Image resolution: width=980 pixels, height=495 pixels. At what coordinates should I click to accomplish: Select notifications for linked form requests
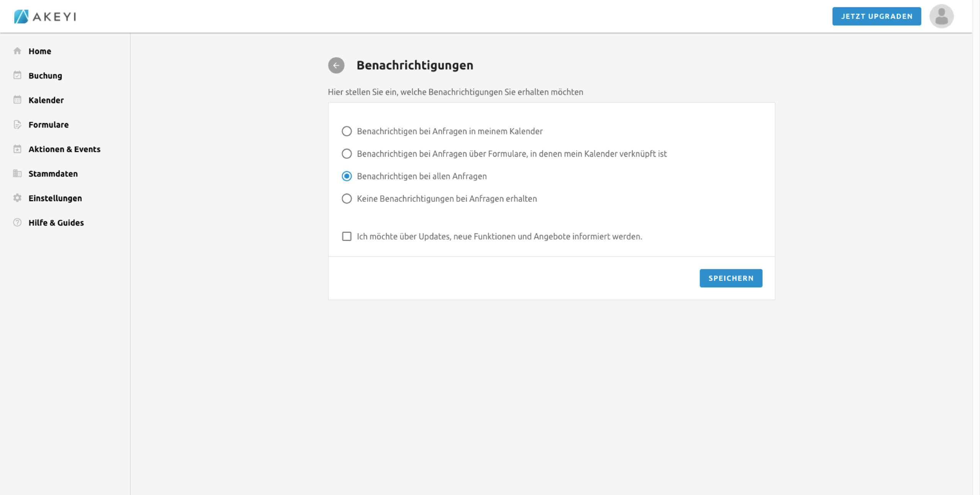pyautogui.click(x=346, y=154)
